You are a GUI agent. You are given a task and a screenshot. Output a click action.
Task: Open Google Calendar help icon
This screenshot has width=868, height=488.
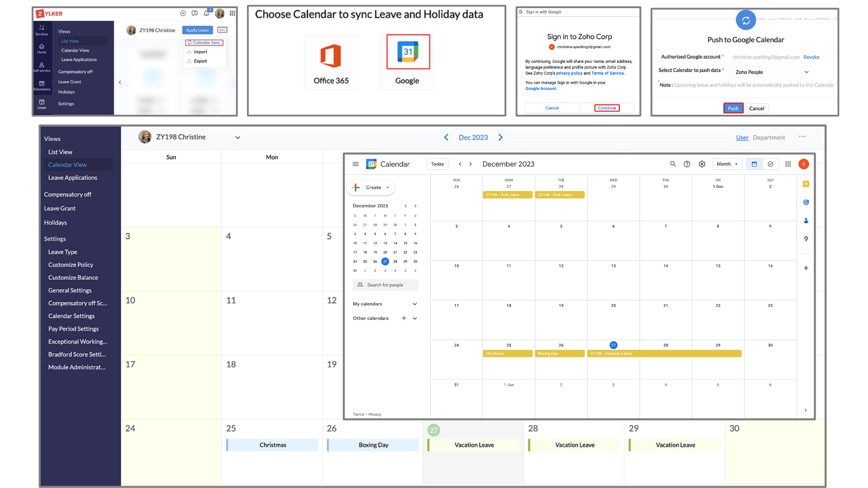[x=687, y=164]
